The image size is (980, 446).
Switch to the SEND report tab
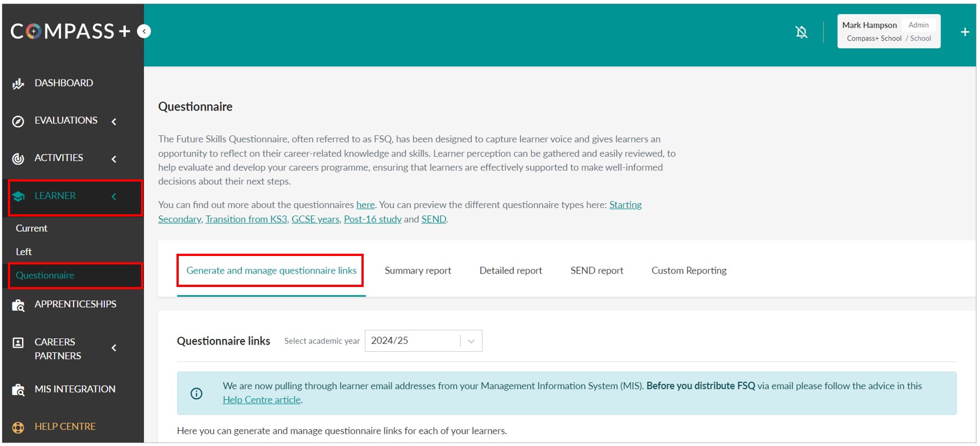(597, 271)
